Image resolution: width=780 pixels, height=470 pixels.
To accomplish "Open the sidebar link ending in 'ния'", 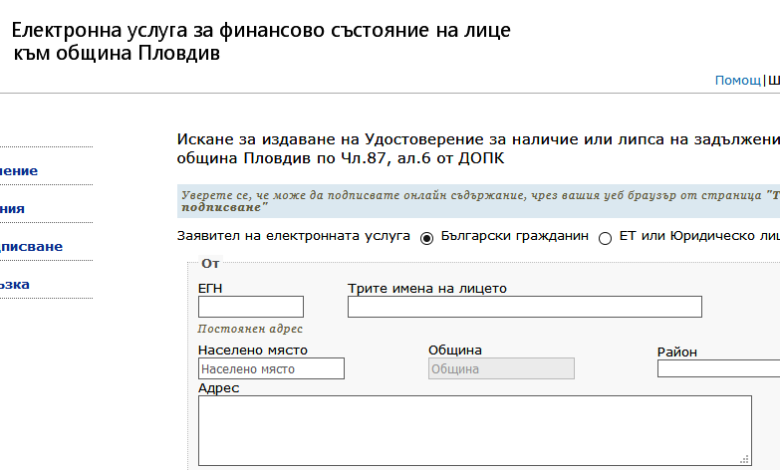I will click(x=12, y=209).
